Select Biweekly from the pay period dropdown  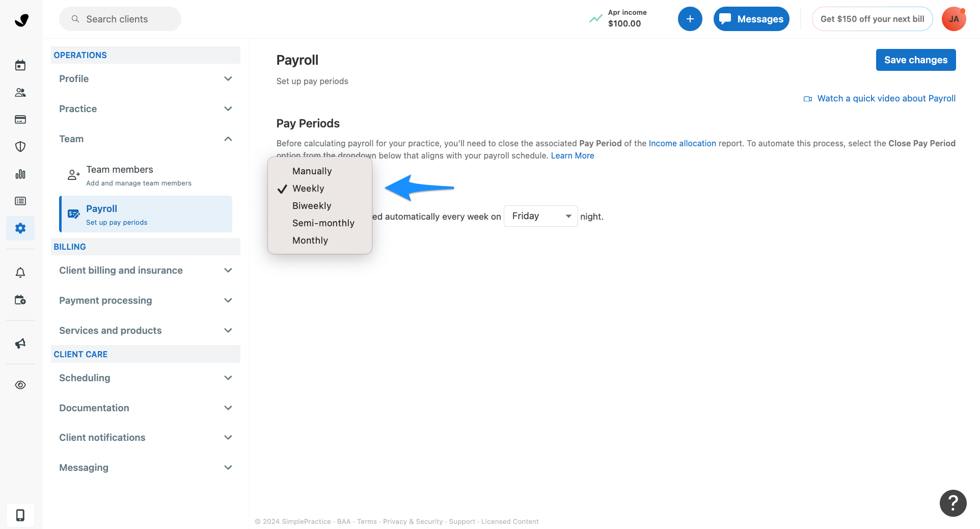[x=312, y=205]
